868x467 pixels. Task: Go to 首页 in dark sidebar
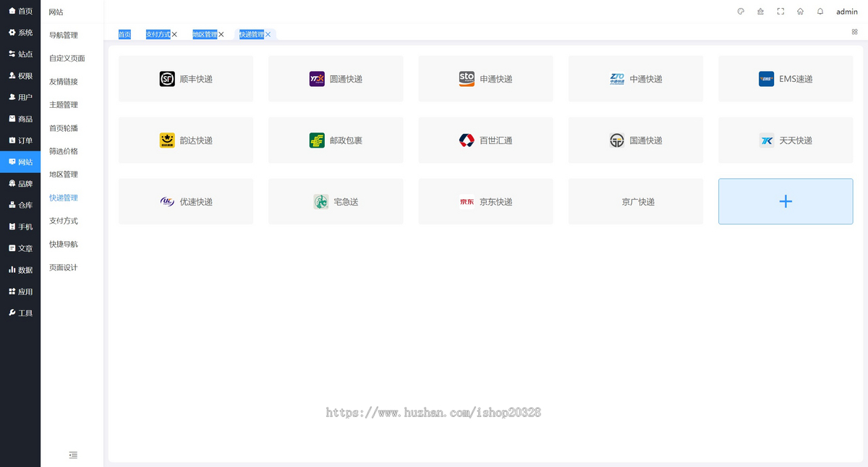click(x=20, y=11)
